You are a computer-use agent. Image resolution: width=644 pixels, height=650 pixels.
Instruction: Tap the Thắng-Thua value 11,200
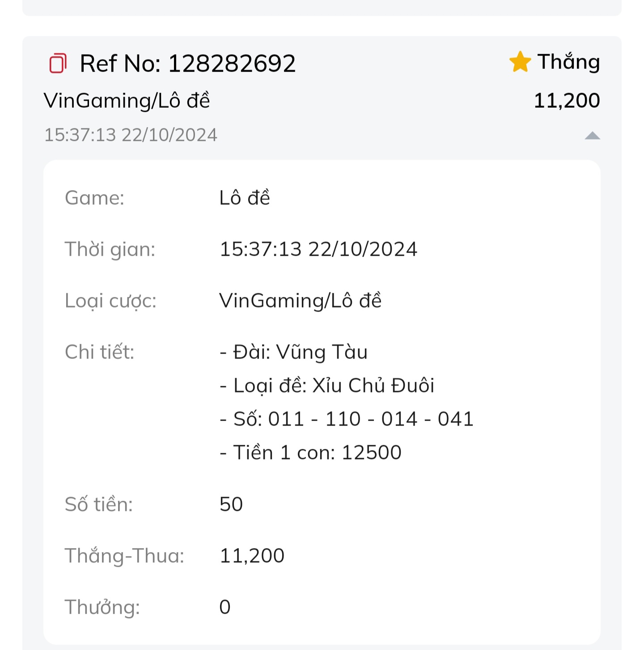click(x=252, y=556)
